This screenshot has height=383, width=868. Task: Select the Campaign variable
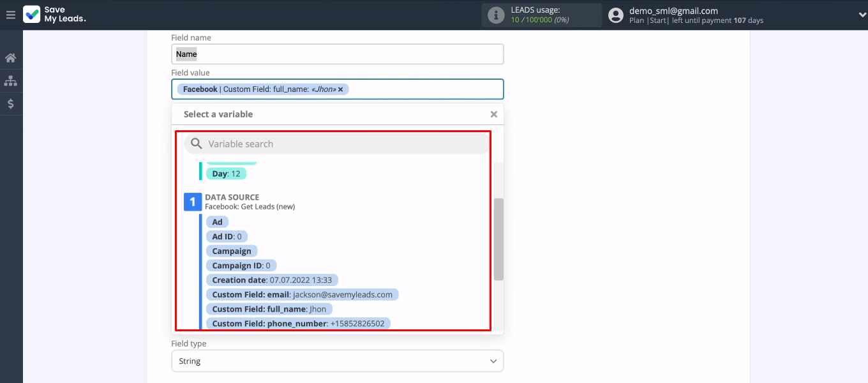pyautogui.click(x=232, y=252)
